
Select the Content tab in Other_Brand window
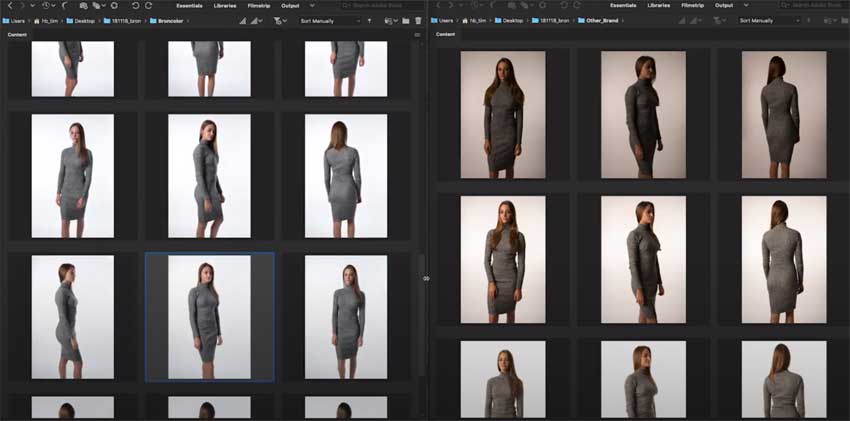pos(446,34)
